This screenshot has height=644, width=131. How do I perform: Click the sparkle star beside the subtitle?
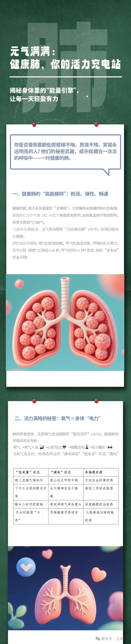click(87, 96)
